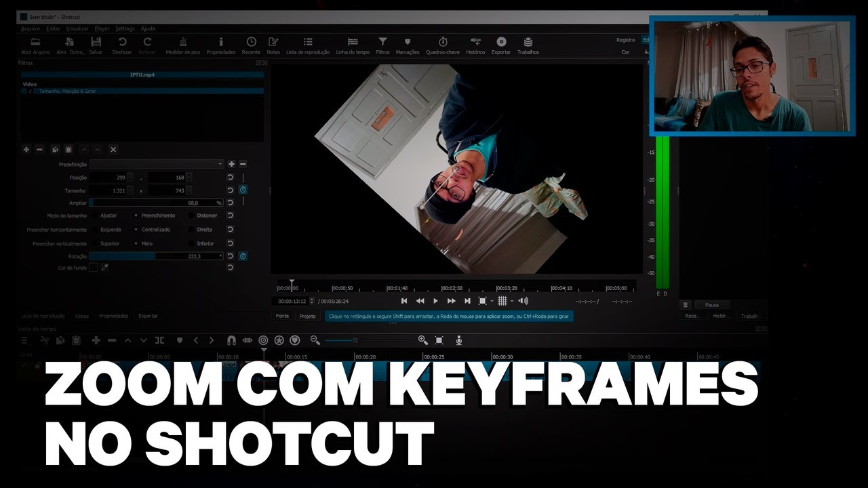The image size is (868, 488).
Task: Deselect filter with the X icon
Action: 113,149
